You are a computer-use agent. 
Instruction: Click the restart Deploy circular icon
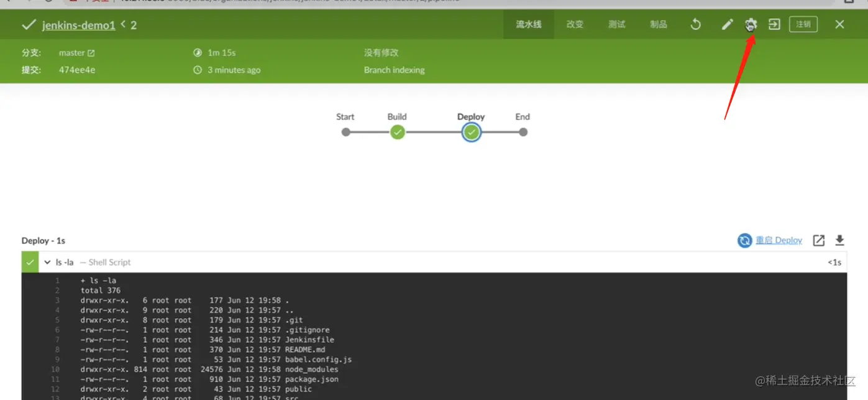pos(744,240)
